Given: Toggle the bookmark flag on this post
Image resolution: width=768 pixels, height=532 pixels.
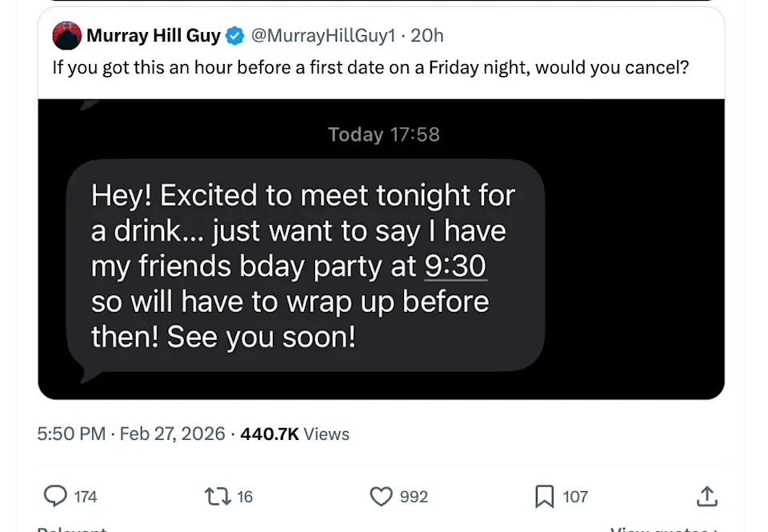Looking at the screenshot, I should [x=545, y=495].
